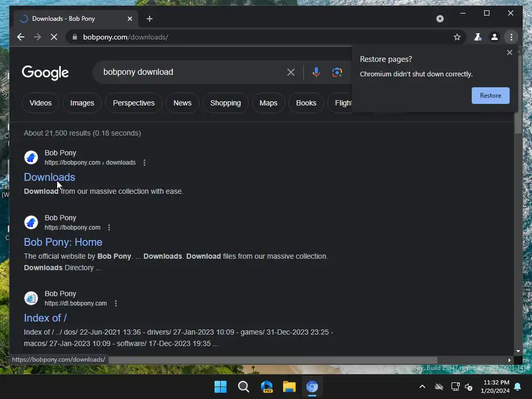Select the Flights filter chip
The width and height of the screenshot is (532, 399).
click(x=340, y=103)
